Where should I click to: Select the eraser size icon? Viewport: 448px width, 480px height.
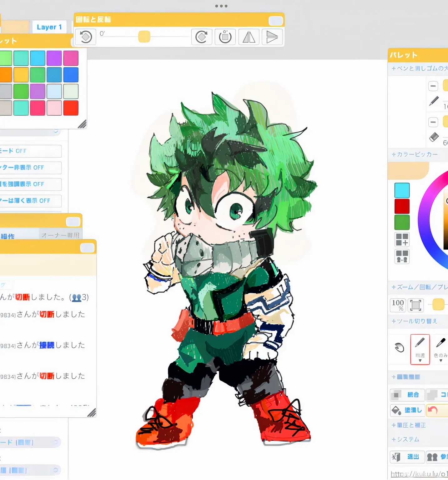[x=434, y=137]
